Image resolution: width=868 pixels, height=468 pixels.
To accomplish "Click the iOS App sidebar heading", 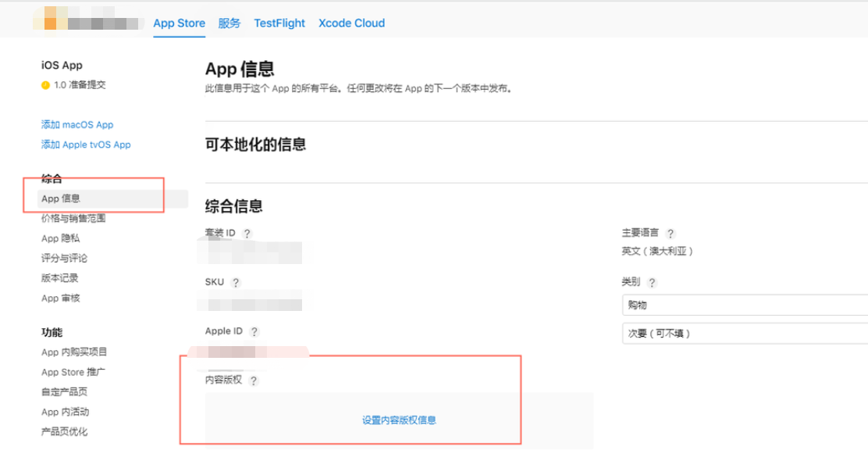I will 62,66.
